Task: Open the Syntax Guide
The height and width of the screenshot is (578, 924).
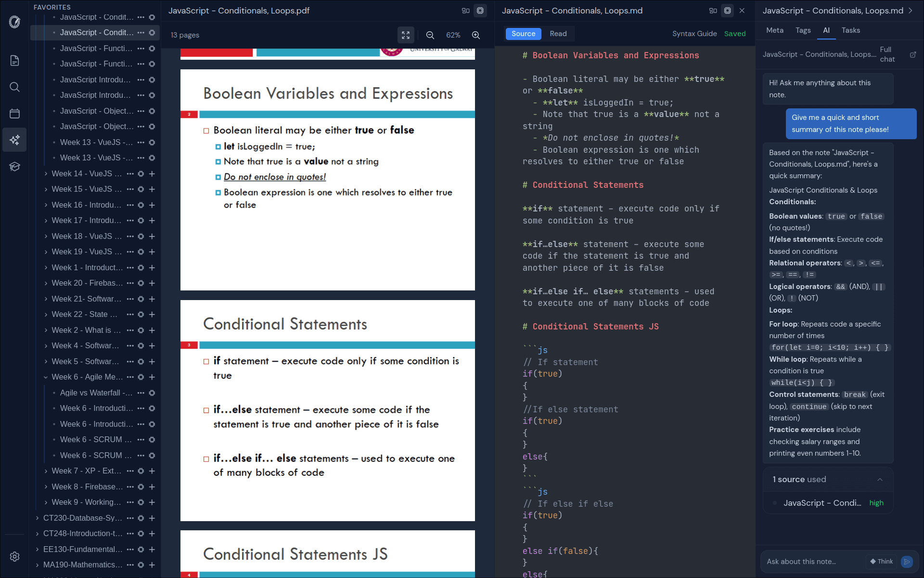Action: (694, 34)
